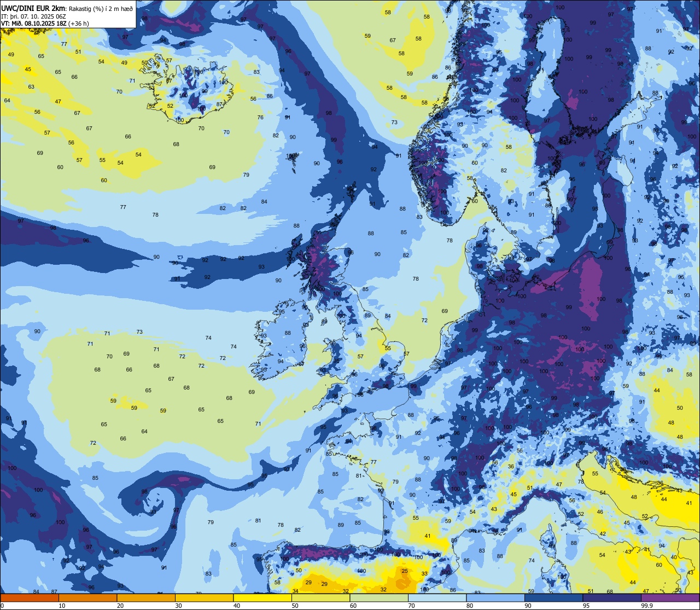Click the "VT: Mið. 08.10.2025 18Z" valid time

33,24
